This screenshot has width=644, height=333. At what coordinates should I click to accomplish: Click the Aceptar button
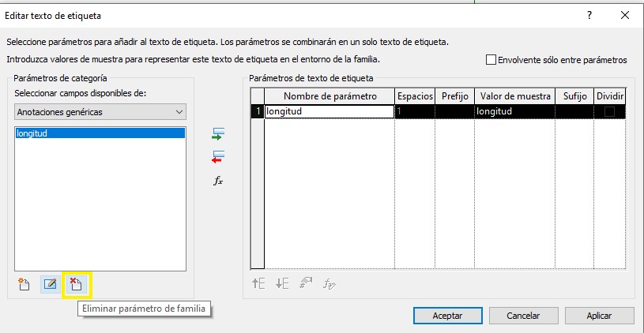[x=447, y=315]
